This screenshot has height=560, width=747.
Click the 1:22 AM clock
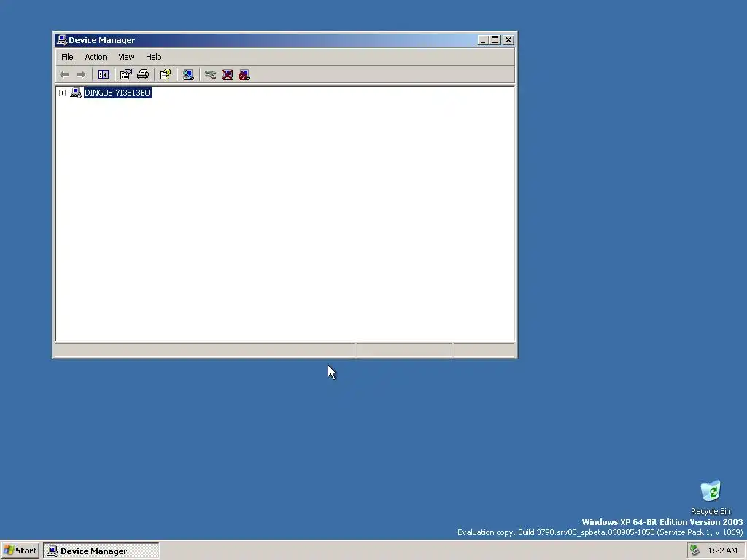tap(722, 551)
